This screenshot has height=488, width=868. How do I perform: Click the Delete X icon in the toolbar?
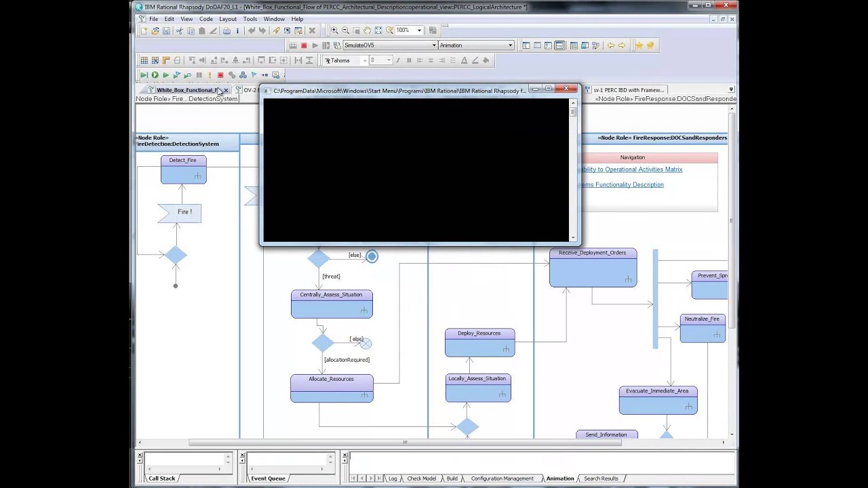[x=312, y=30]
